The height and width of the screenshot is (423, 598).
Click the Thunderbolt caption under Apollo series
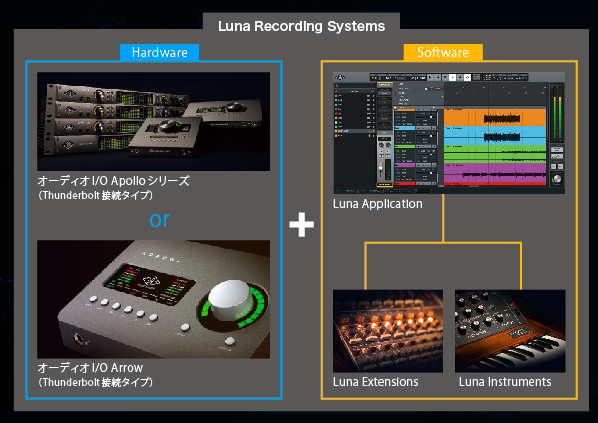pos(95,195)
